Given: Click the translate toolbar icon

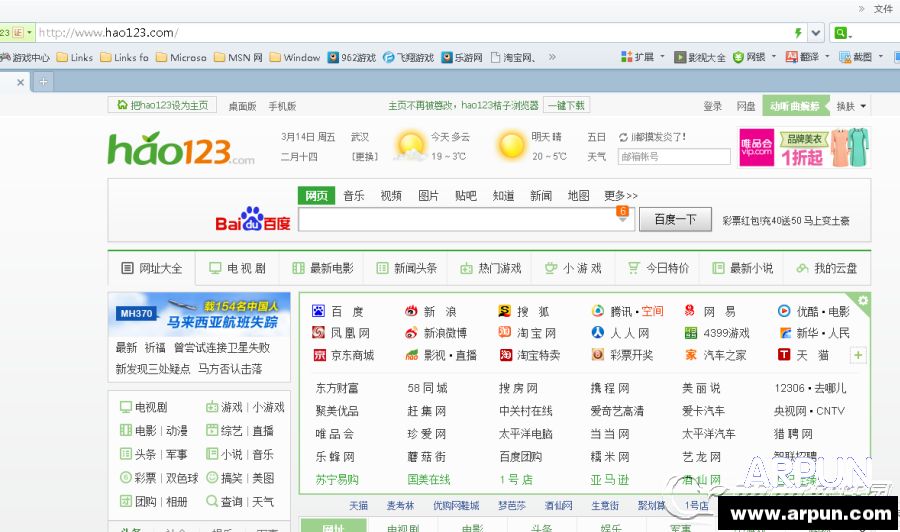Looking at the screenshot, I should [x=792, y=57].
